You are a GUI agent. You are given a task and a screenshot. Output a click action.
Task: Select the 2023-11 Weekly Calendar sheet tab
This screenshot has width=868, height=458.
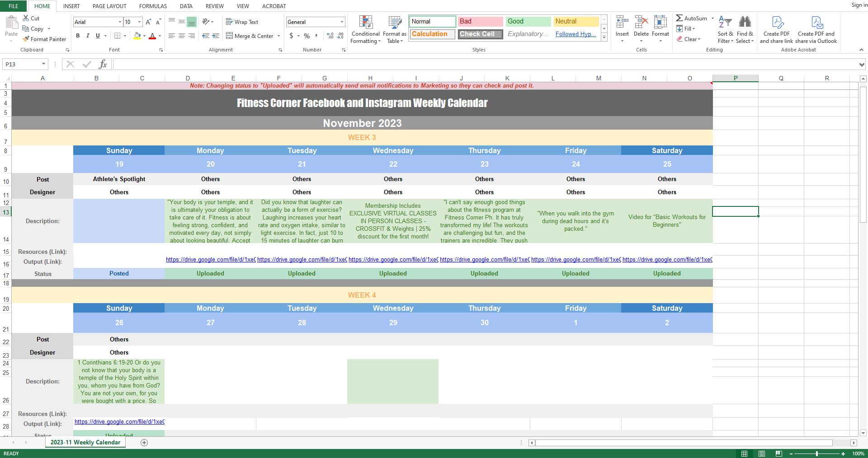85,443
